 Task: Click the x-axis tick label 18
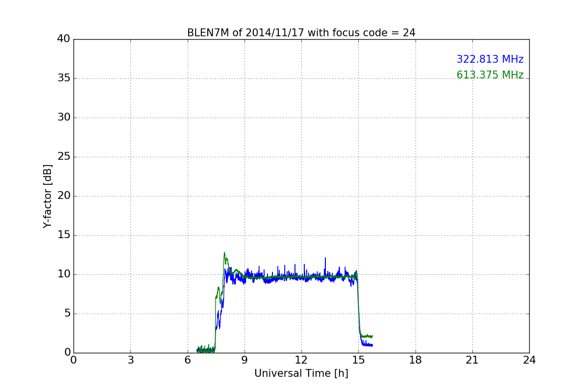coord(416,360)
